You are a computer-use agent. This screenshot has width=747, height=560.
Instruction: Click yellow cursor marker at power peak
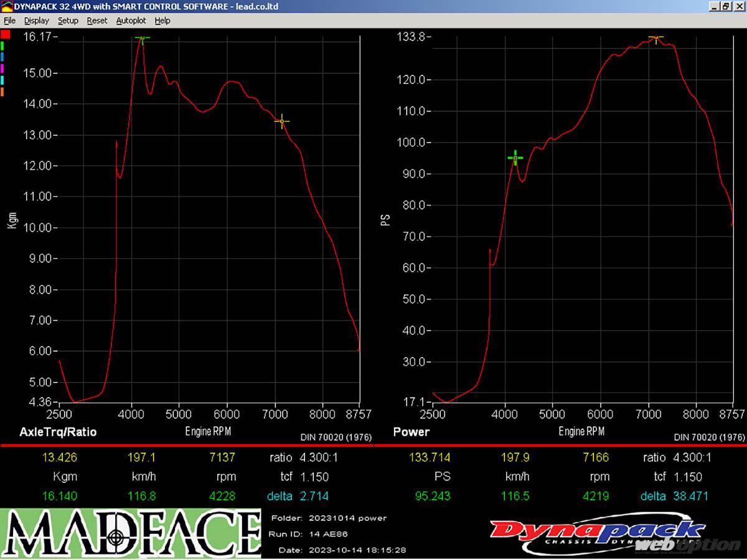(x=655, y=37)
